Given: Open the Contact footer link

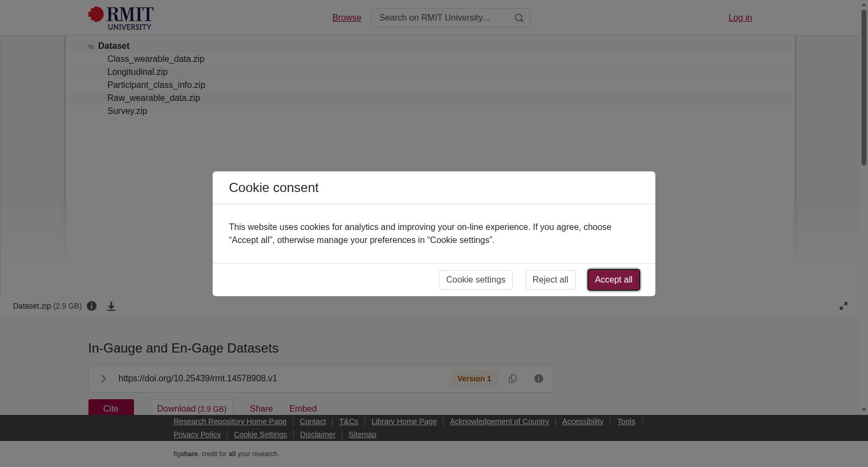Looking at the screenshot, I should pos(313,421).
